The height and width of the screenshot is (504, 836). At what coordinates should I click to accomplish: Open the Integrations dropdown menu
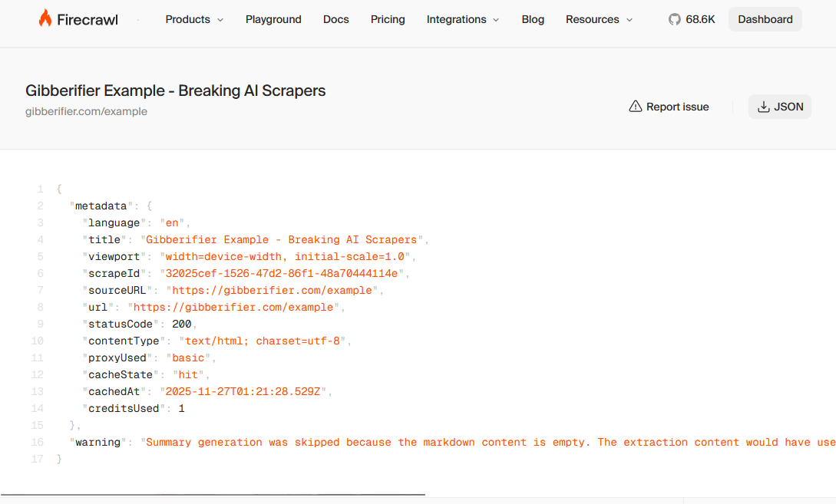pyautogui.click(x=462, y=19)
